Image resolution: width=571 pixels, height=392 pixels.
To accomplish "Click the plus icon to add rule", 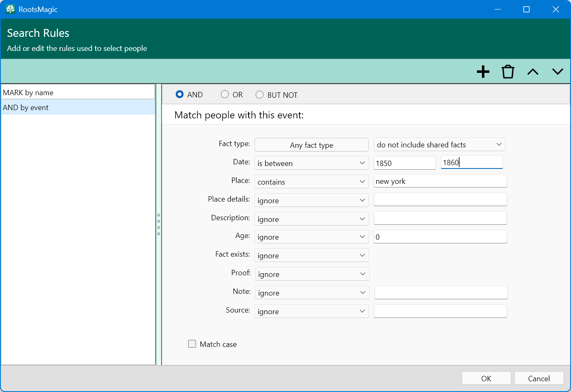I will 483,72.
